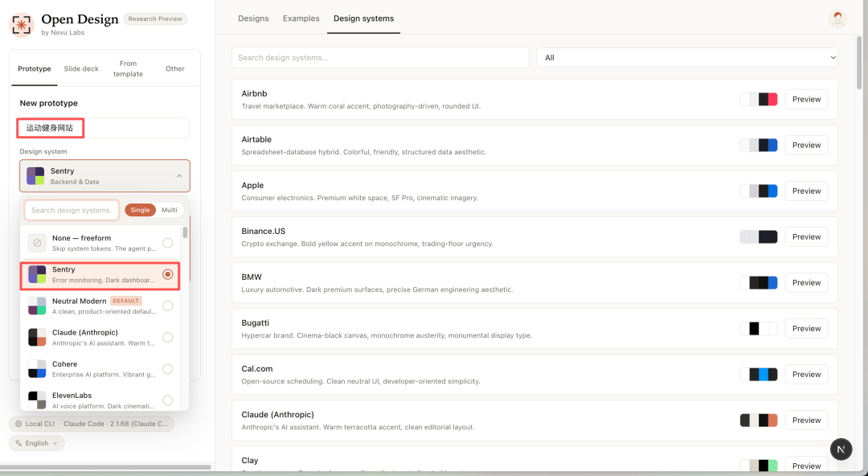
Task: Click the Cohere palette icon
Action: (37, 369)
